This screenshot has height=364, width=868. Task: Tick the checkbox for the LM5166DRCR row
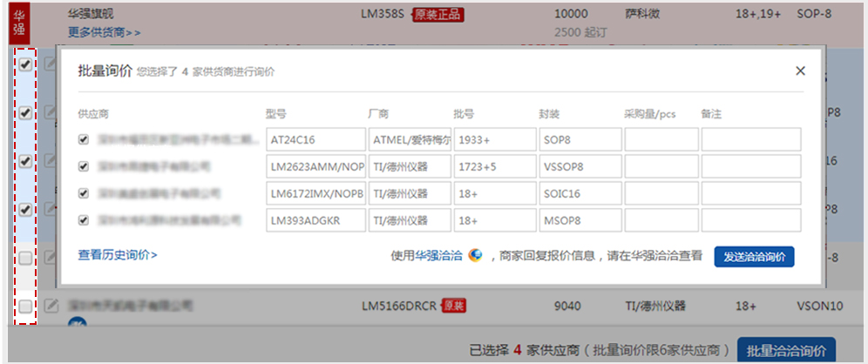[25, 306]
